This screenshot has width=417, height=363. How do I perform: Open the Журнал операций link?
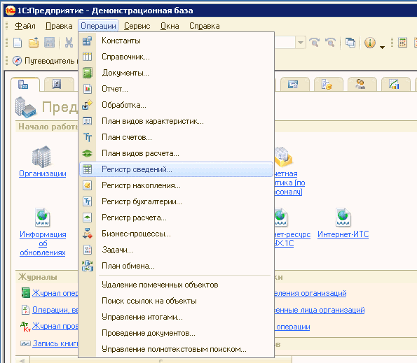(55, 293)
